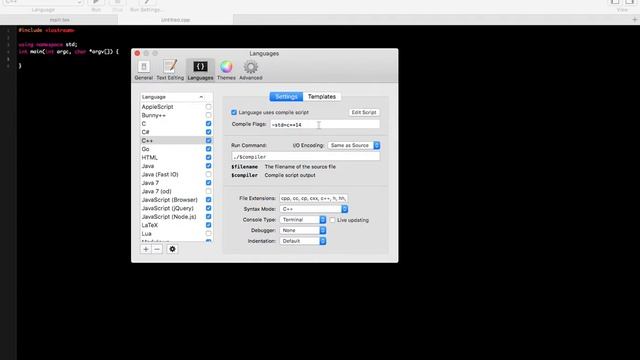
Task: Enable the AppleScript language checkbox
Action: tap(209, 107)
